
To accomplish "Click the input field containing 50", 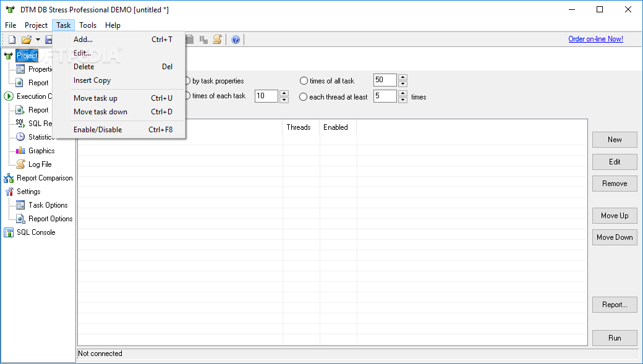I will (x=385, y=80).
